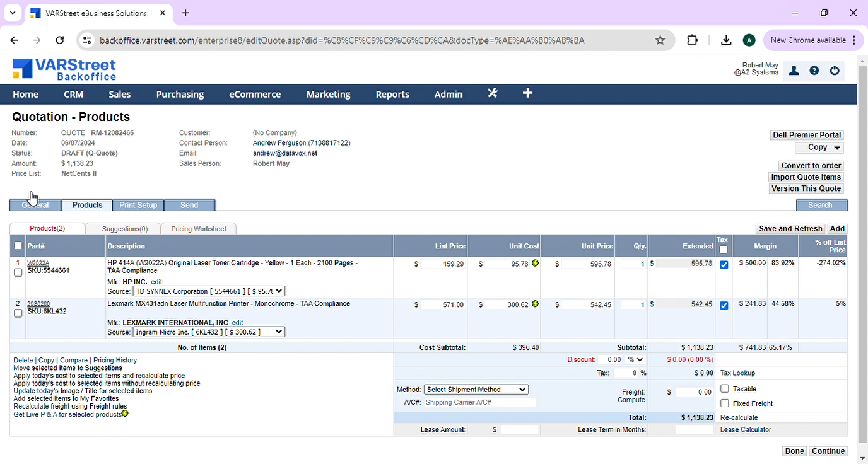
Task: Open the Purchasing menu
Action: click(x=180, y=94)
